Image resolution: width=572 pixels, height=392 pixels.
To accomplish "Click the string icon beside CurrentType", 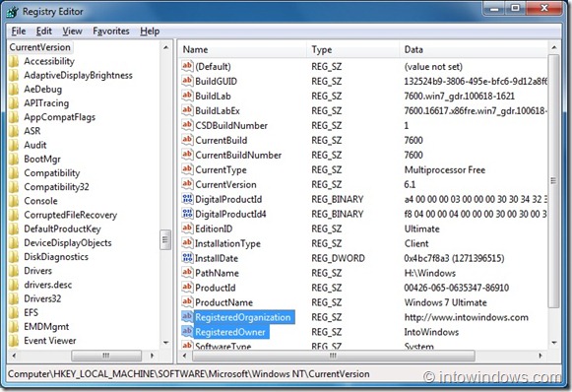I will (x=187, y=169).
